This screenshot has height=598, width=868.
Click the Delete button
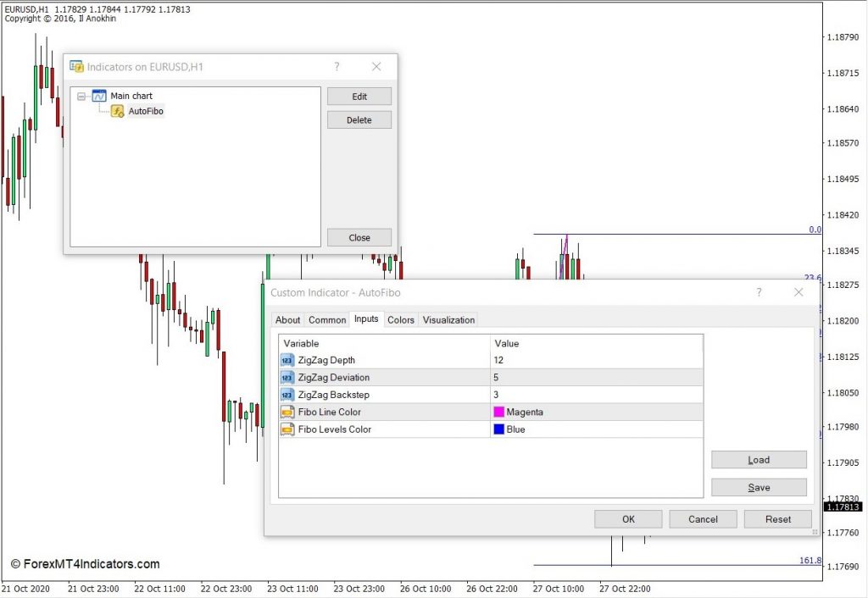(359, 120)
